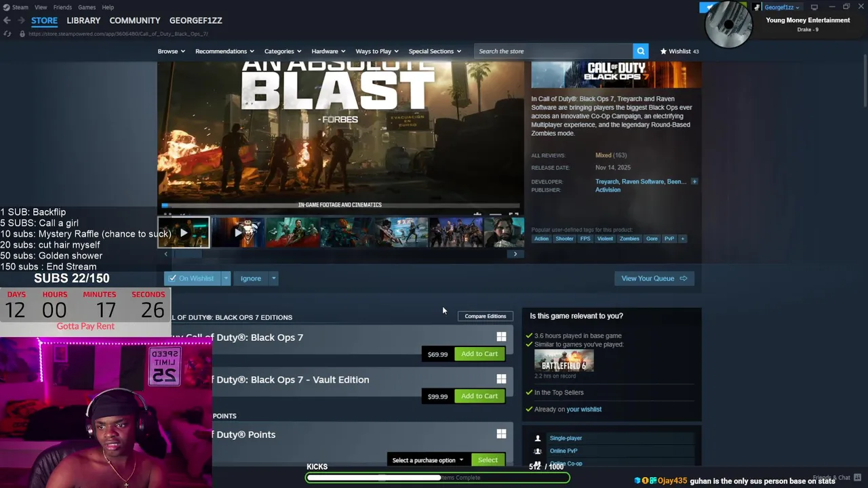Open the dropdown arrow next to On Wishlist
This screenshot has height=488, width=868.
[x=226, y=279]
